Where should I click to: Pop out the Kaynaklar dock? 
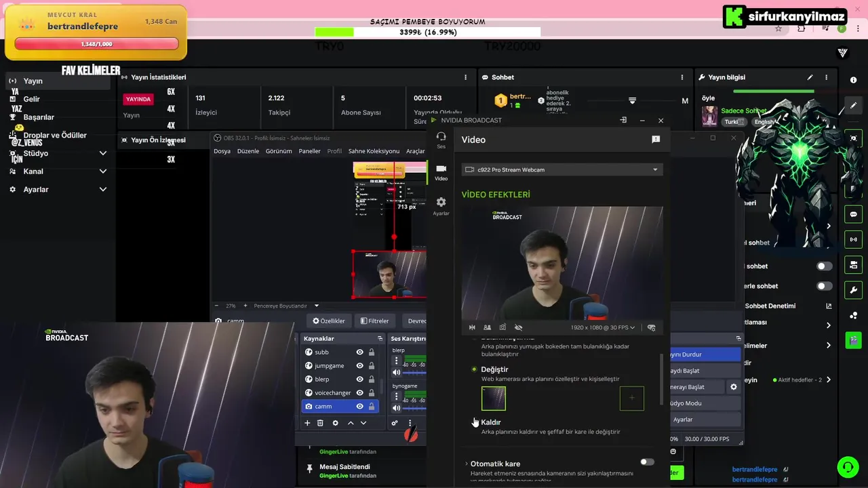point(380,338)
